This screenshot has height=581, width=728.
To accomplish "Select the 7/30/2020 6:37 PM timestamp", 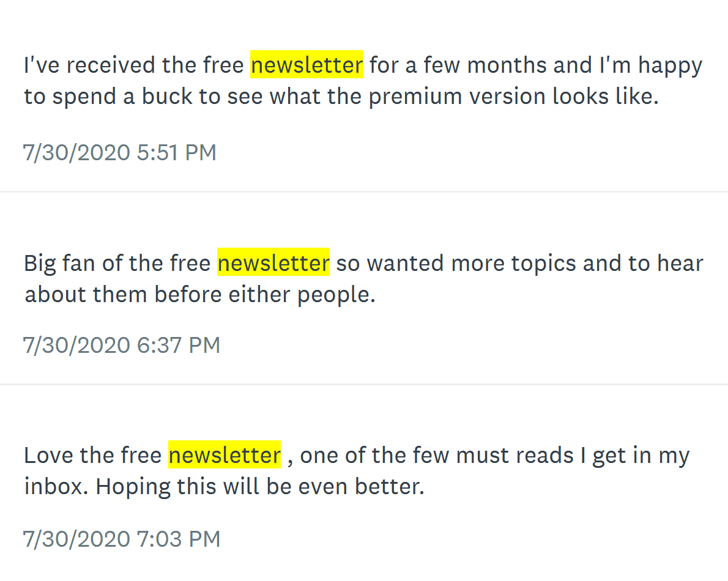I will [122, 345].
